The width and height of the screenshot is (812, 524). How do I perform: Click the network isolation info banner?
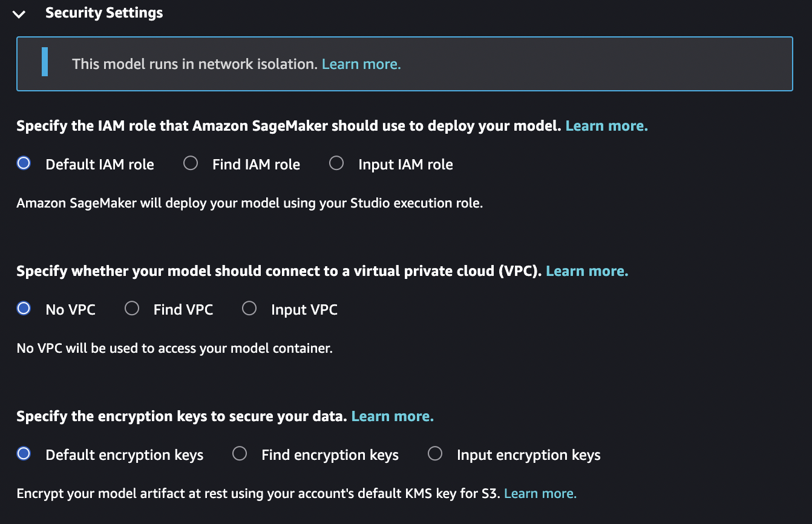click(x=405, y=64)
